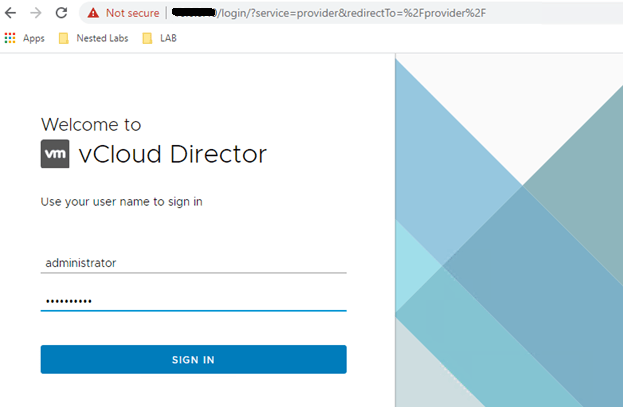623x407 pixels.
Task: Click the vm logo beside vCloud Director
Action: click(55, 154)
